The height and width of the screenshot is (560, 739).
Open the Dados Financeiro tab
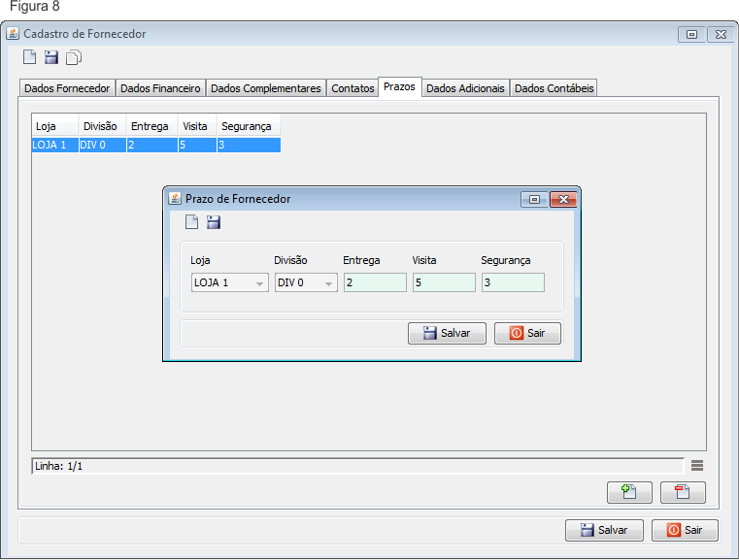(x=160, y=88)
